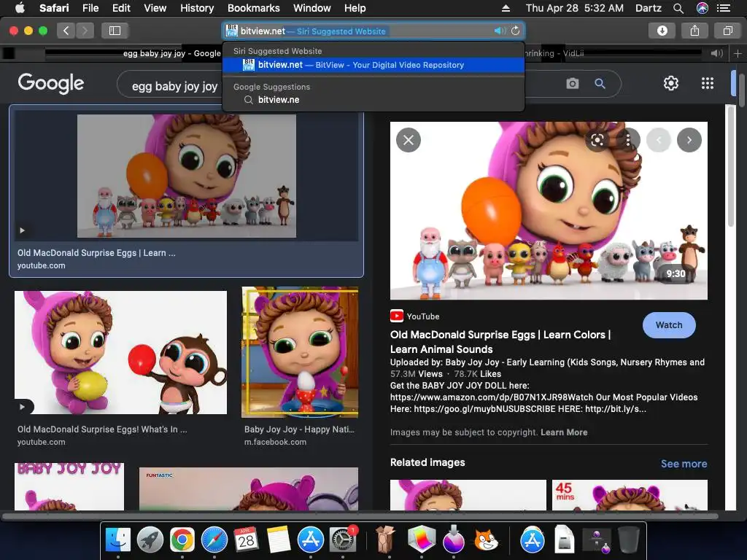Choose bitview.ne Google suggestion
Viewport: 747px width, 560px height.
tap(373, 99)
